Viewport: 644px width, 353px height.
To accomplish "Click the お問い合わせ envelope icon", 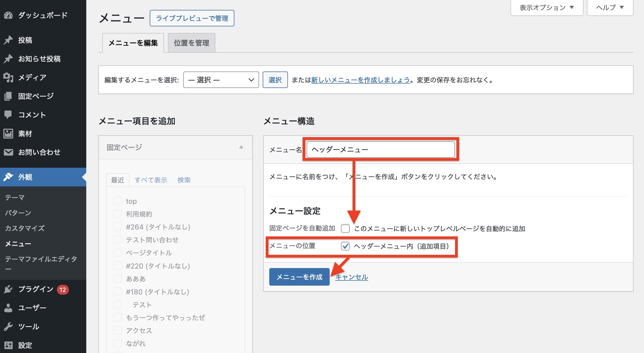I will pyautogui.click(x=8, y=152).
